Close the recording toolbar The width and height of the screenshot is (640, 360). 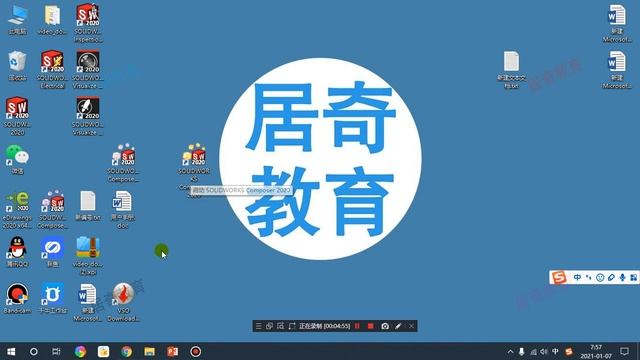tap(411, 326)
